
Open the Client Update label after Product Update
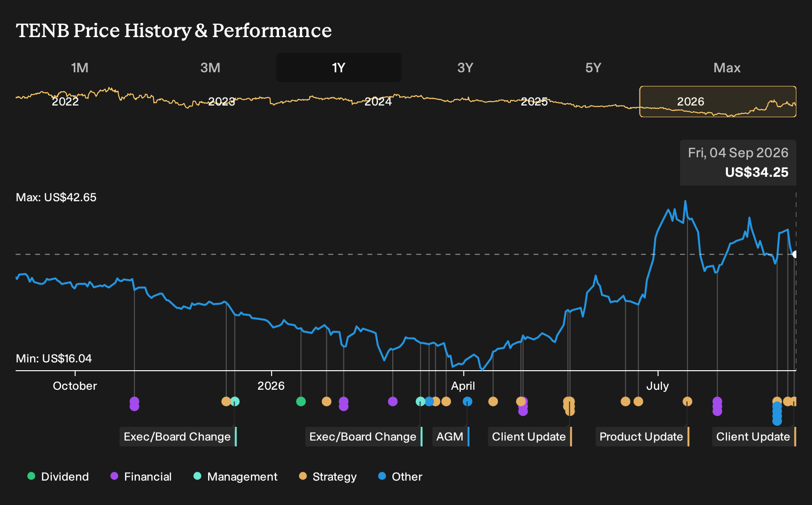coord(754,437)
